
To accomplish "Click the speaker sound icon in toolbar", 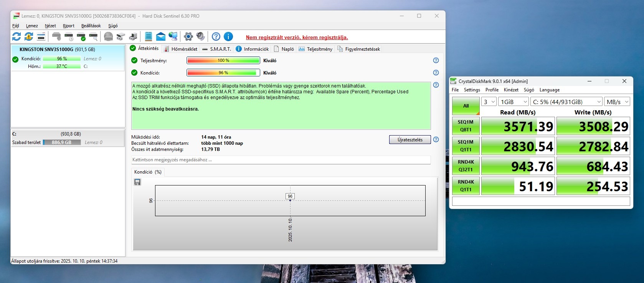I will click(x=200, y=36).
